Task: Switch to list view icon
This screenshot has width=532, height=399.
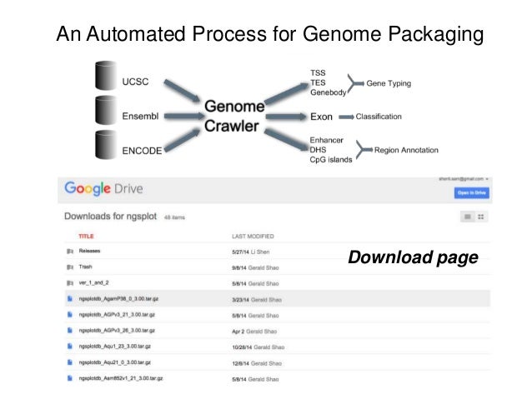Action: tap(469, 217)
